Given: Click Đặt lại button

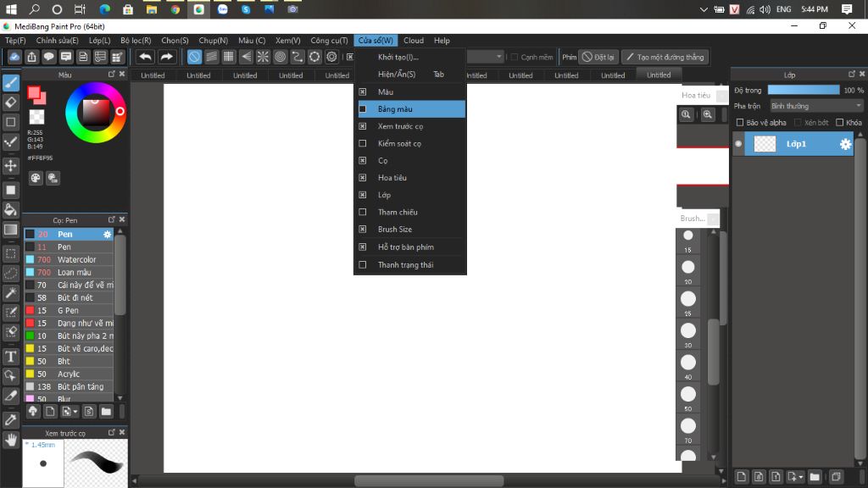Looking at the screenshot, I should 598,57.
